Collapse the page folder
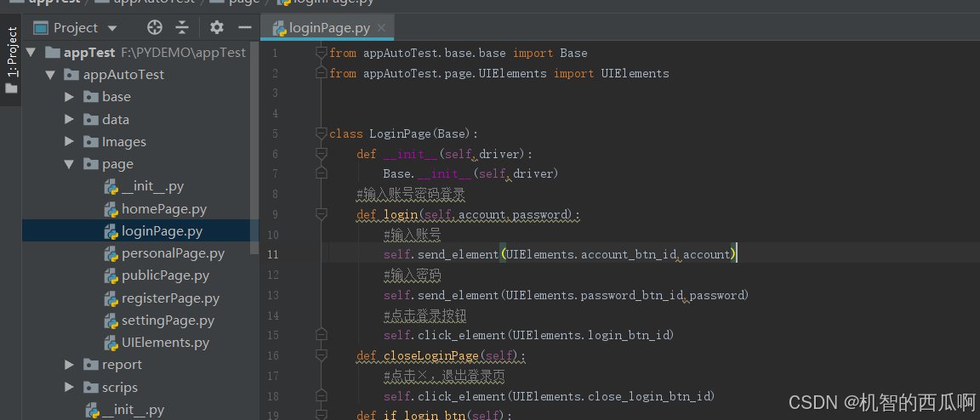Image resolution: width=980 pixels, height=420 pixels. (70, 164)
